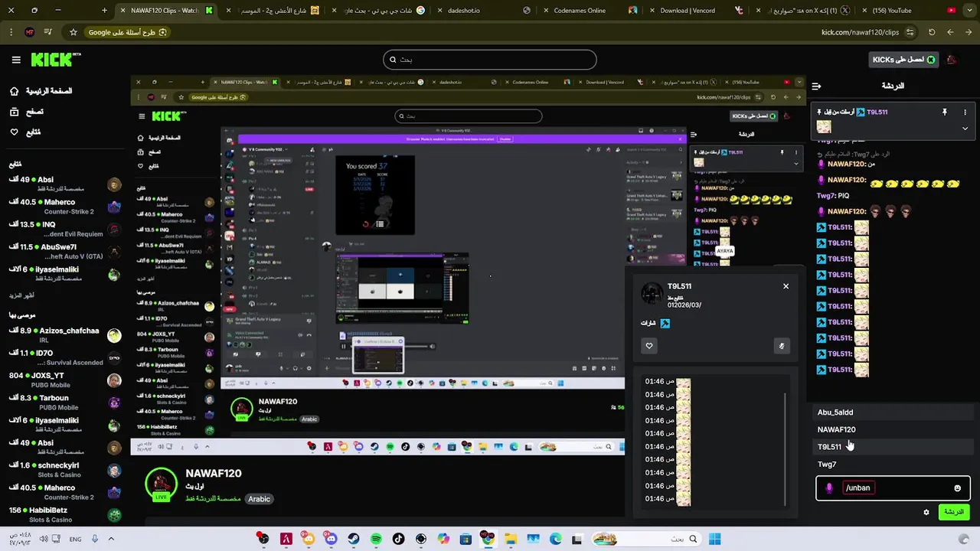980x551 pixels.
Task: Open schneckyirl Slots & Casino channel
Action: click(x=65, y=469)
